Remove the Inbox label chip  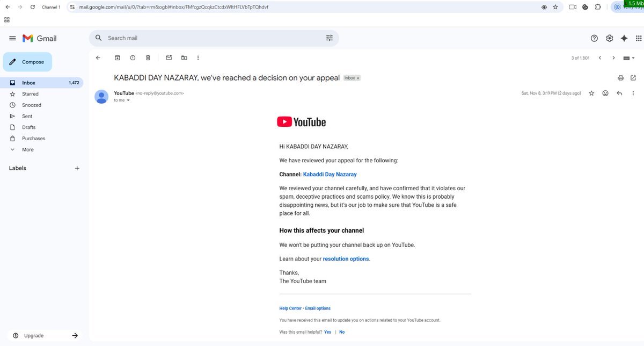(x=358, y=78)
